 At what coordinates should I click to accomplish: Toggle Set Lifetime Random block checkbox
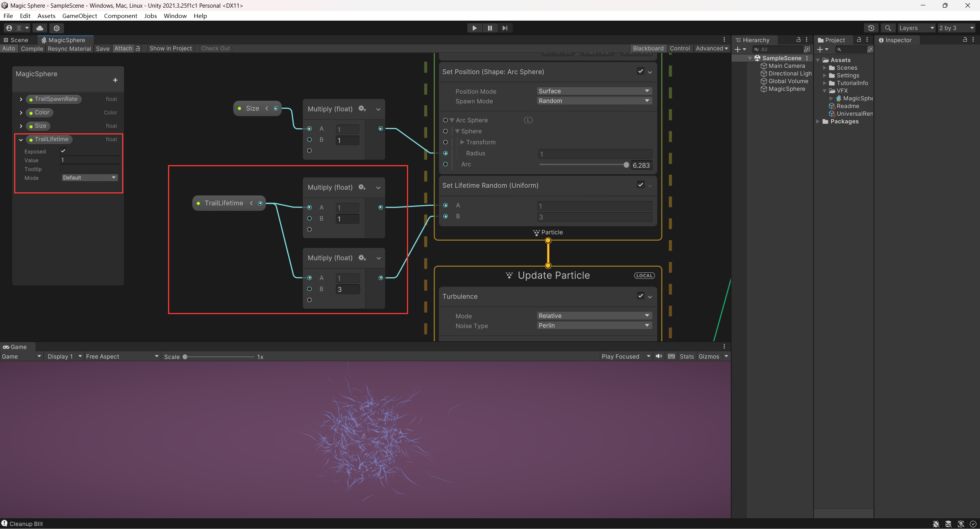pyautogui.click(x=640, y=185)
